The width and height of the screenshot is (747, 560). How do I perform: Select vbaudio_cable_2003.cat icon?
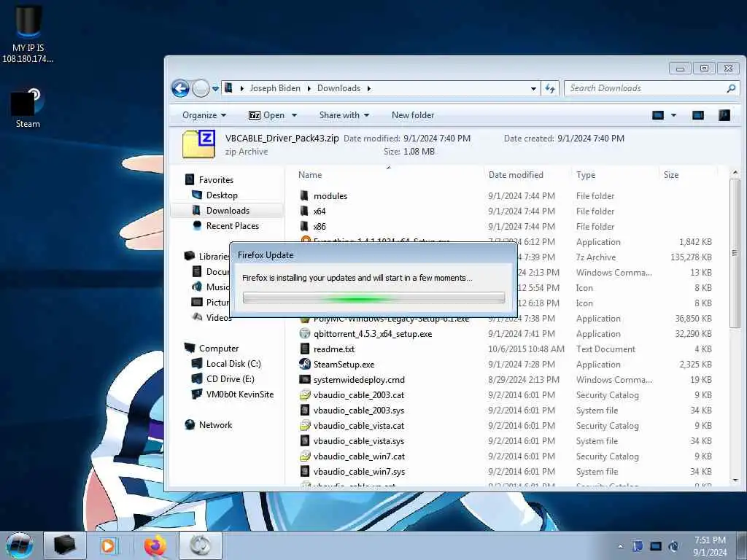tap(305, 394)
